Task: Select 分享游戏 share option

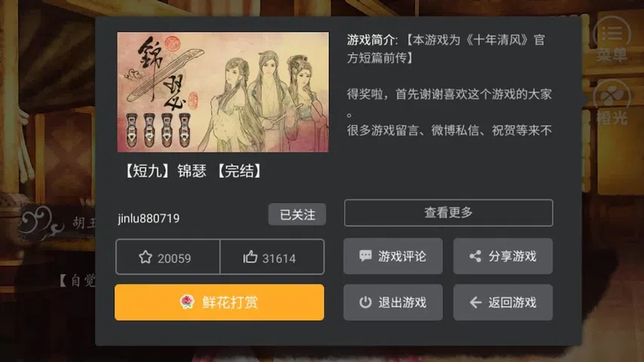Action: click(503, 256)
